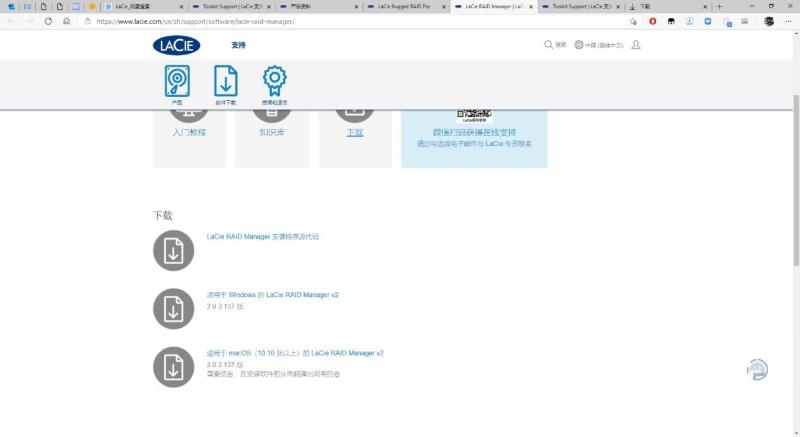This screenshot has width=800, height=437.
Task: Open the 入门教程 tile link
Action: (x=189, y=132)
